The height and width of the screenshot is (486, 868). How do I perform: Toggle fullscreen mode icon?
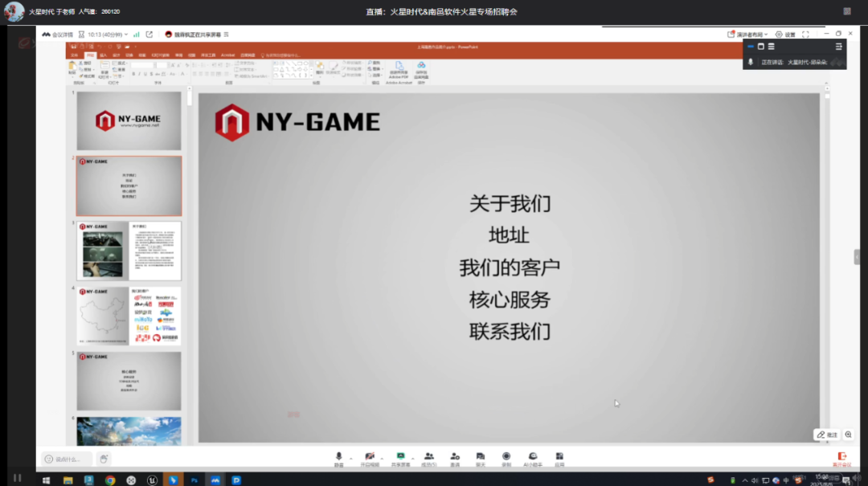806,35
